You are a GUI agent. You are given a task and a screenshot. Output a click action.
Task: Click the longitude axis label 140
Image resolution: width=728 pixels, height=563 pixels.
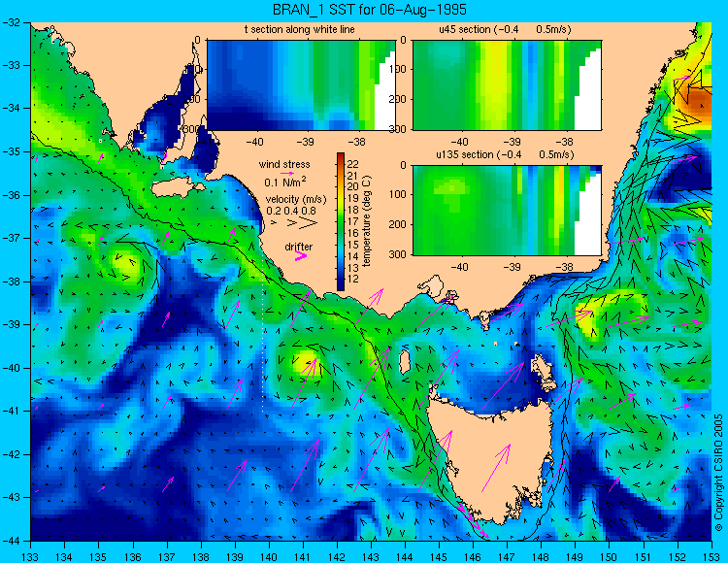coord(269,557)
